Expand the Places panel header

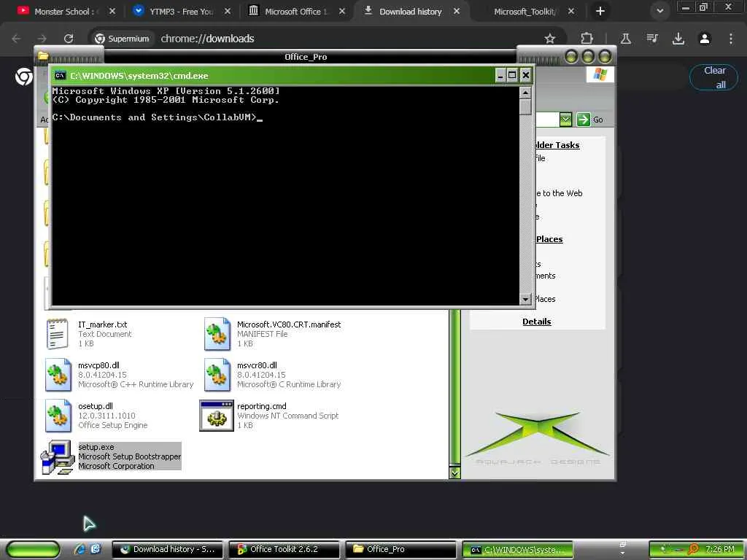pos(549,239)
